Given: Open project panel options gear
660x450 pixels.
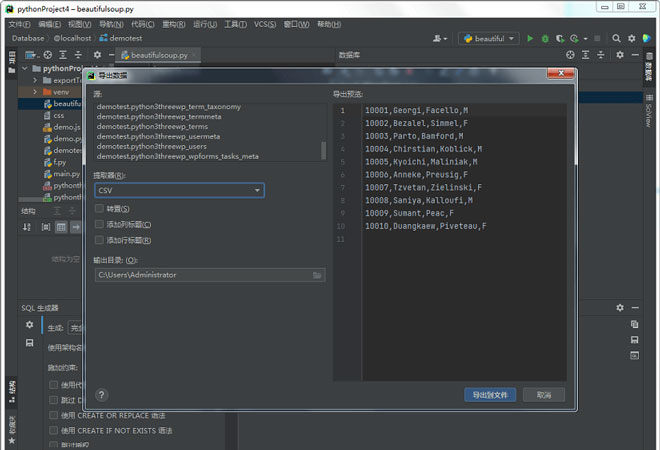Looking at the screenshot, I should [x=97, y=55].
